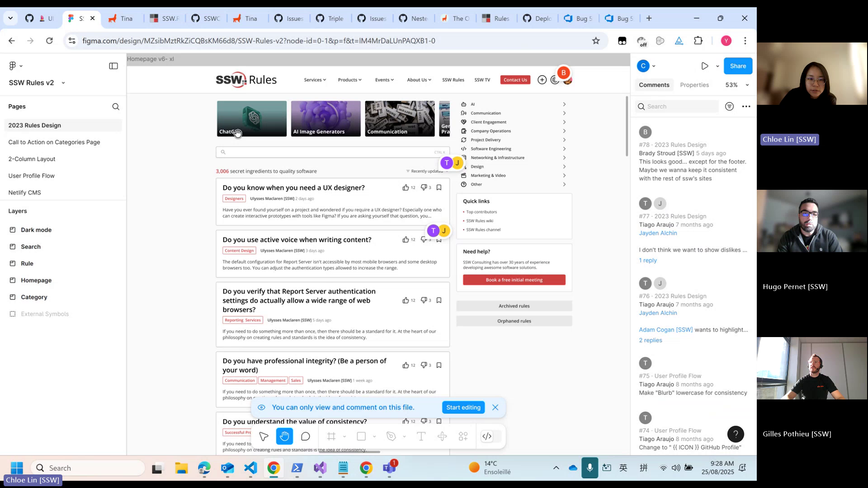Open presentation options dropdown arrow
Viewport: 868px width, 488px height.
(x=717, y=66)
